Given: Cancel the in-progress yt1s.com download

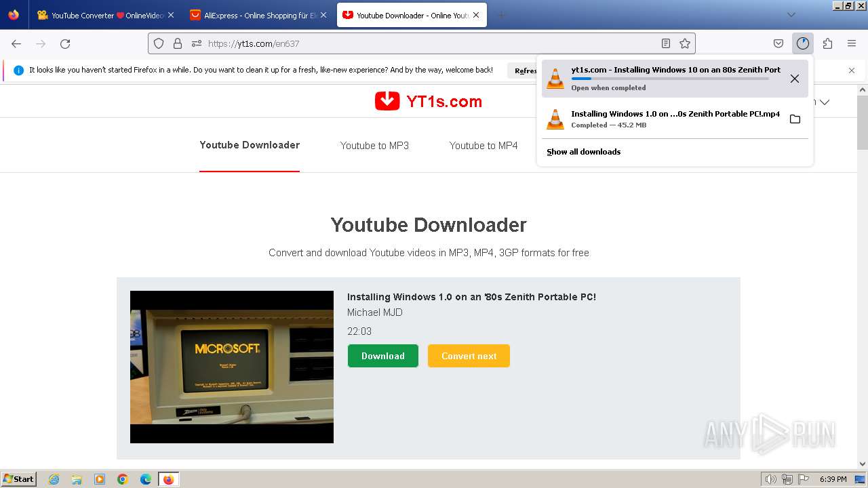Looking at the screenshot, I should (x=795, y=79).
